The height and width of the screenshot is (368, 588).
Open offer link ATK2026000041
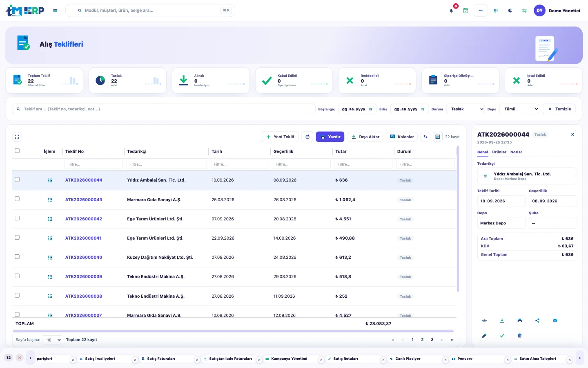click(x=83, y=238)
